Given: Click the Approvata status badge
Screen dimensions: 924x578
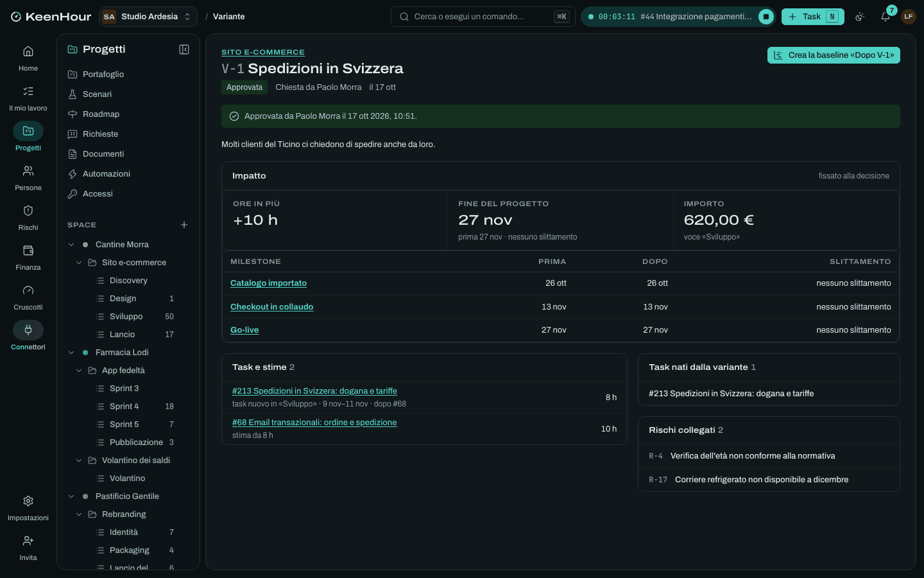Looking at the screenshot, I should pos(244,87).
